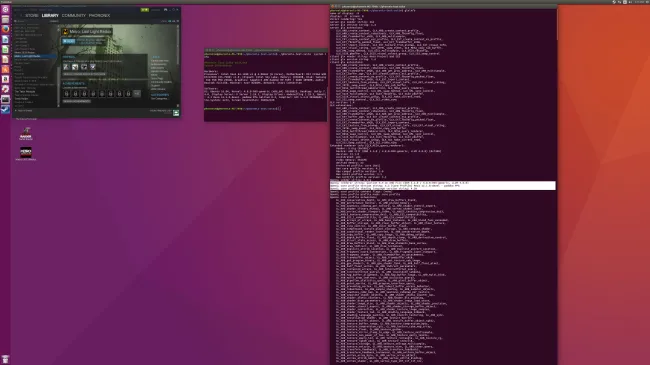Click Set Categories link in Steam

pos(159,99)
